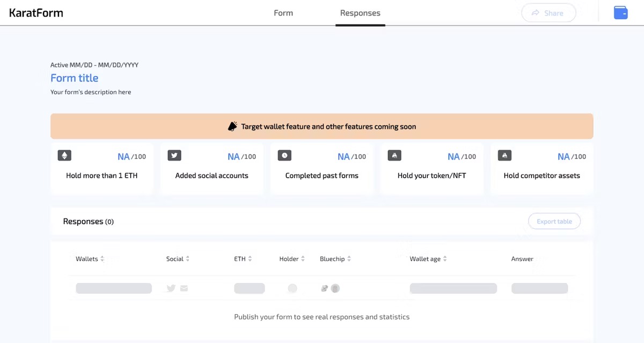The height and width of the screenshot is (343, 644).
Task: Click the mail icon in placeholder row
Action: coord(184,288)
